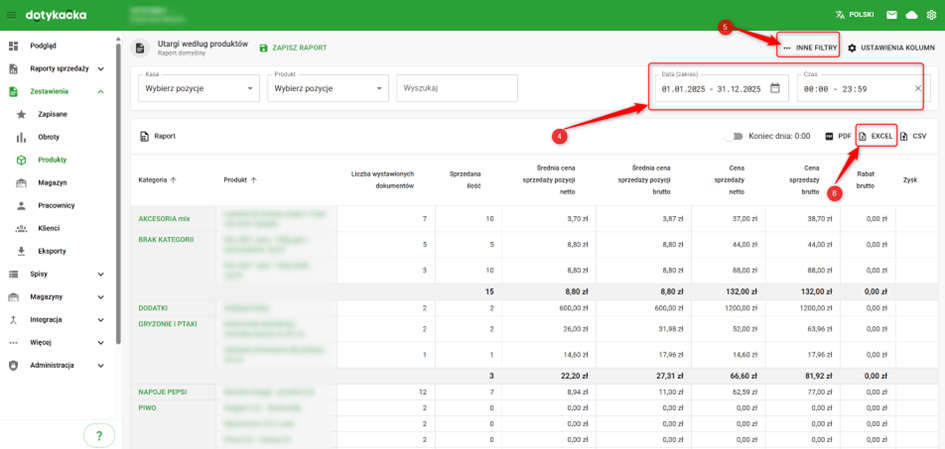The width and height of the screenshot is (945, 449).
Task: Open the hamburger menu icon
Action: pyautogui.click(x=11, y=15)
